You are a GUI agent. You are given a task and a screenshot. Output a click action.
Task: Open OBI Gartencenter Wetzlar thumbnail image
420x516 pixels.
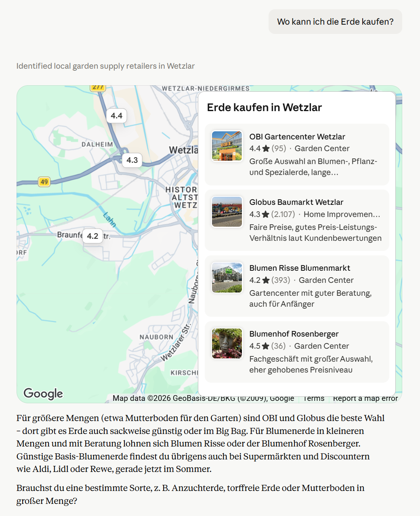coord(227,146)
